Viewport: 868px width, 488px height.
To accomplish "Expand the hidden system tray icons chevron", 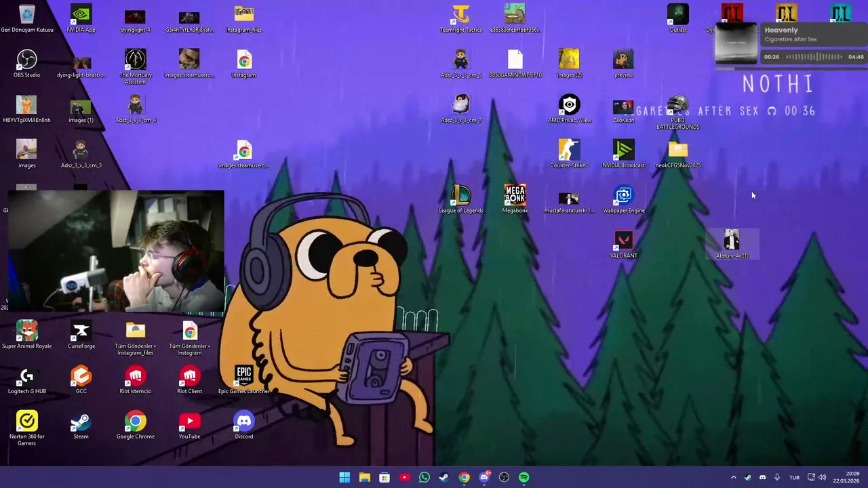I will pyautogui.click(x=733, y=477).
